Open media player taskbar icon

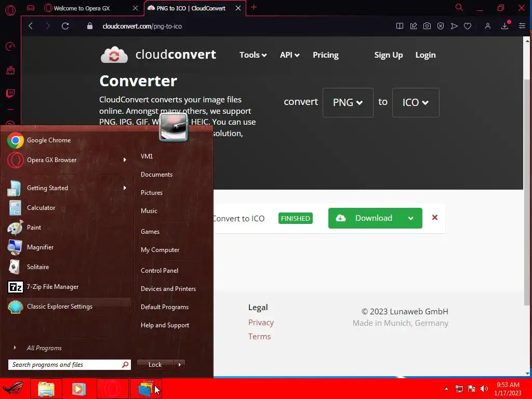tap(79, 389)
